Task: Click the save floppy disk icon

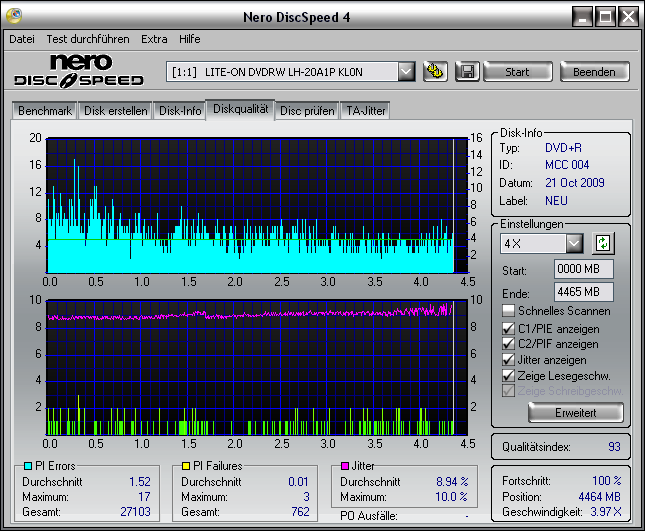Action: coord(466,71)
